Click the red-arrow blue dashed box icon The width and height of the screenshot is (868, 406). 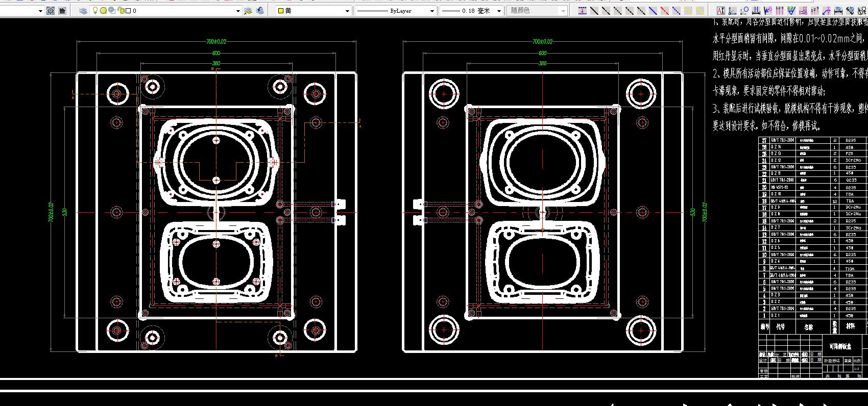(x=582, y=10)
